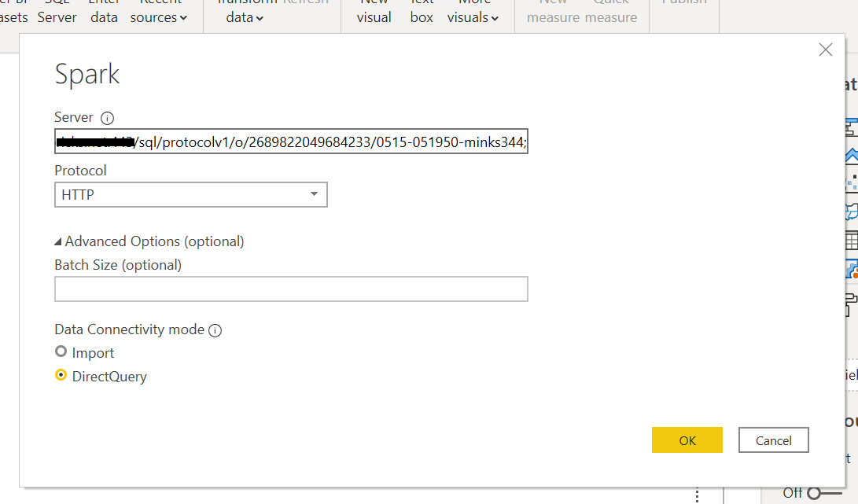858x504 pixels.
Task: Select the Import radio button
Action: tap(61, 351)
